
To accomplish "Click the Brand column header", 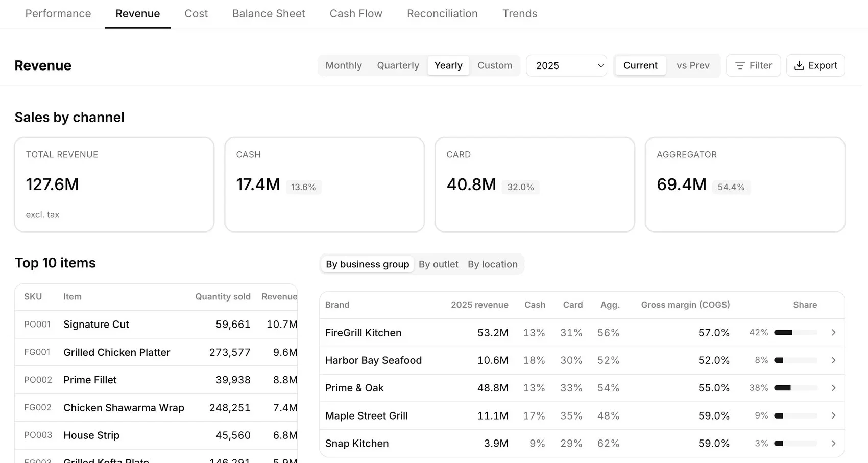I will tap(337, 305).
